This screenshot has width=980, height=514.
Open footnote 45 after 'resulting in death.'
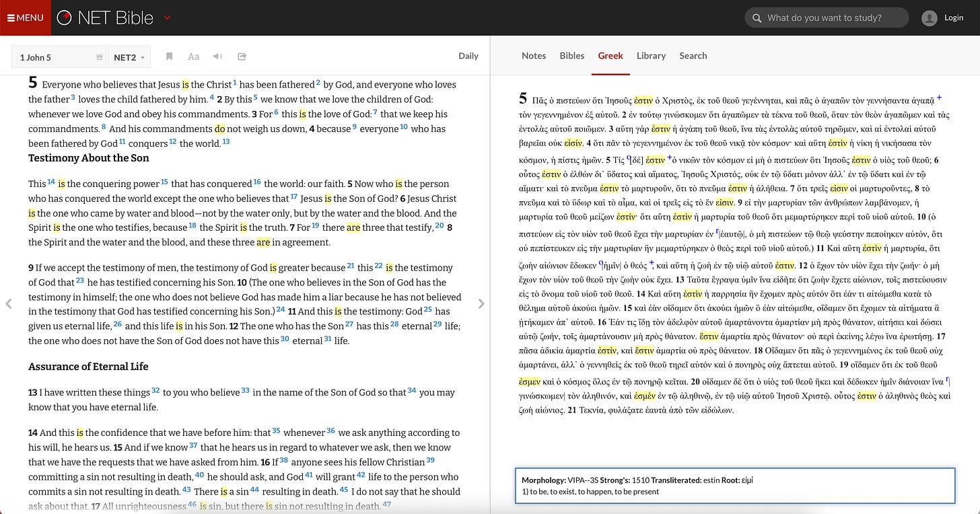coord(344,490)
